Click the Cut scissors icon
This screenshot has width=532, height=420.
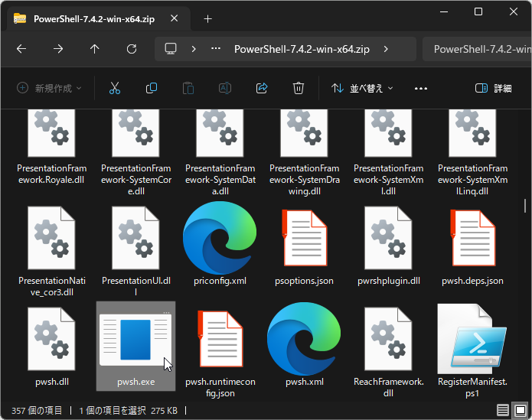[x=115, y=88]
